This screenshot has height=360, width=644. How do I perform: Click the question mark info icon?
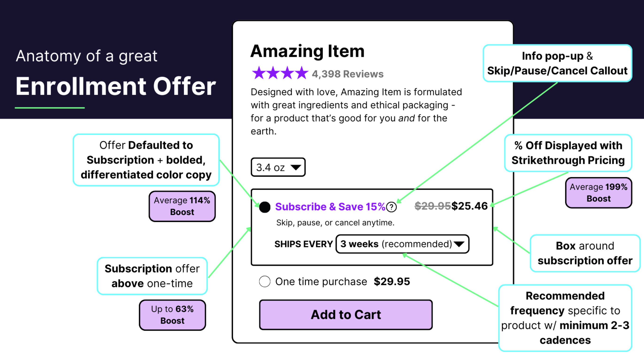pos(391,207)
